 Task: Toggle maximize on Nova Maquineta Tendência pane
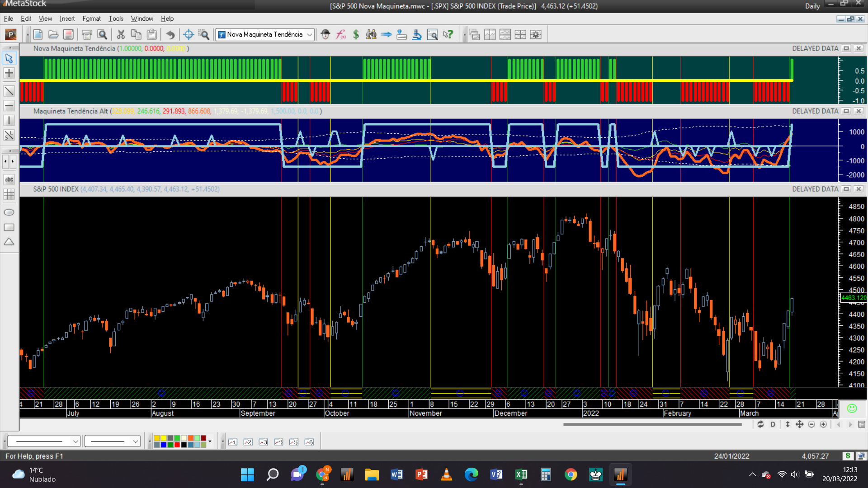point(846,48)
